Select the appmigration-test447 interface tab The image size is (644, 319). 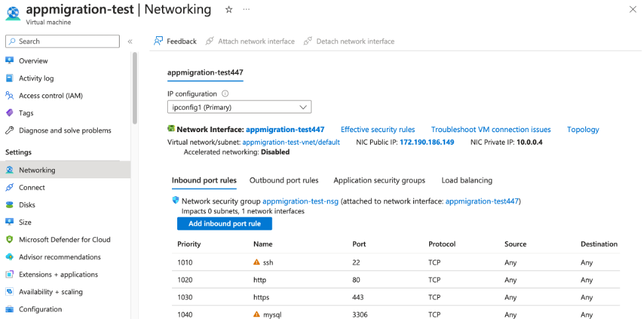[x=206, y=73]
